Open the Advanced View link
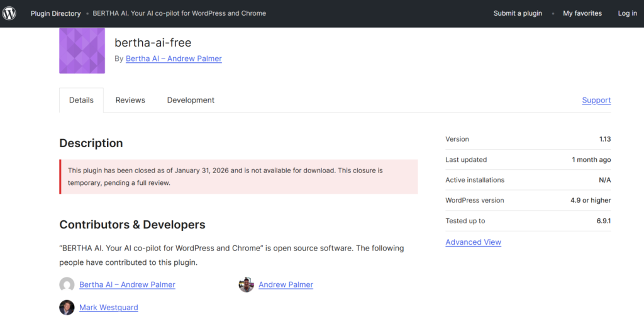 [x=473, y=242]
